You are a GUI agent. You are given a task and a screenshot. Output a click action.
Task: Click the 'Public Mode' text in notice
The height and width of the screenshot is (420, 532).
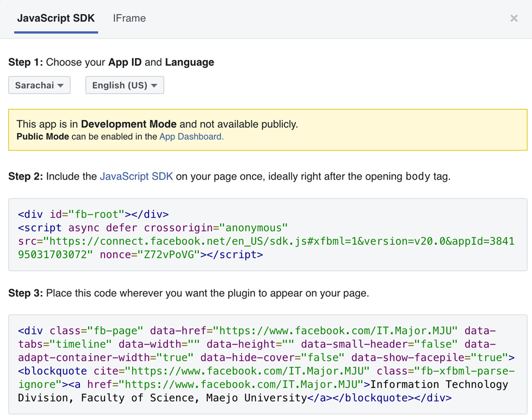tap(43, 137)
